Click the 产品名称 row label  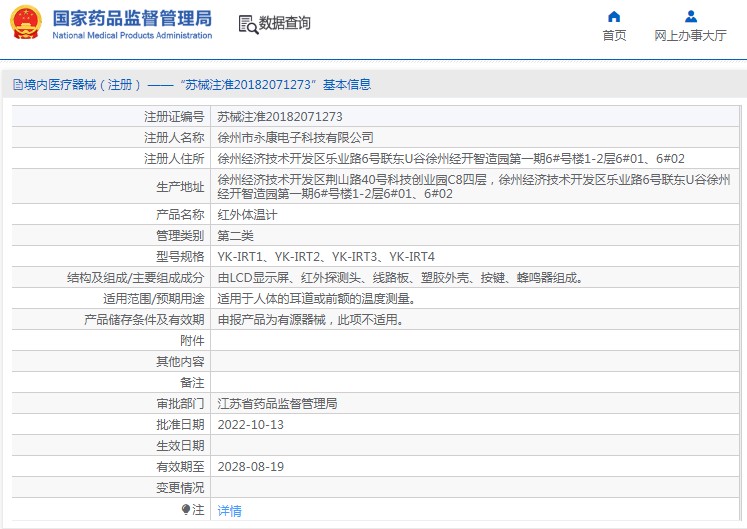180,215
